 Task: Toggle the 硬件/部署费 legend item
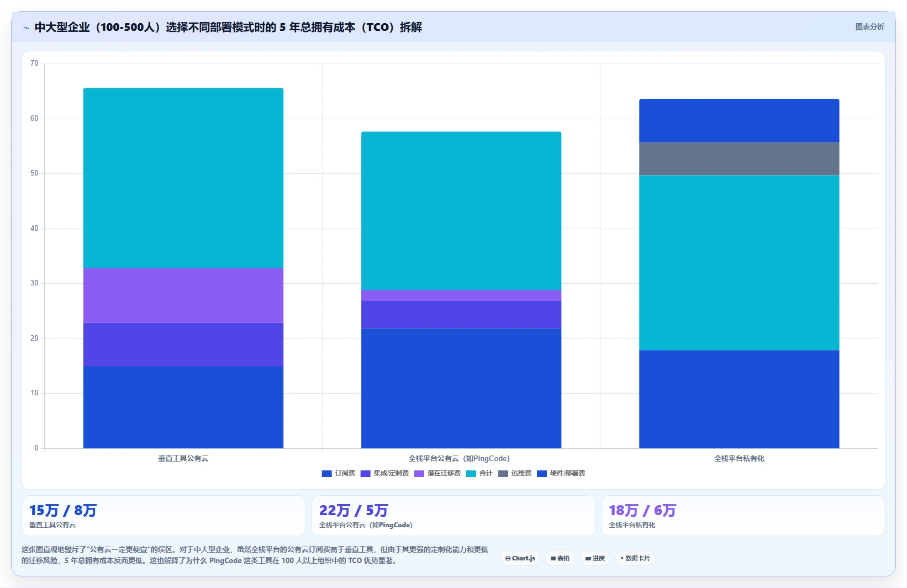pos(561,473)
